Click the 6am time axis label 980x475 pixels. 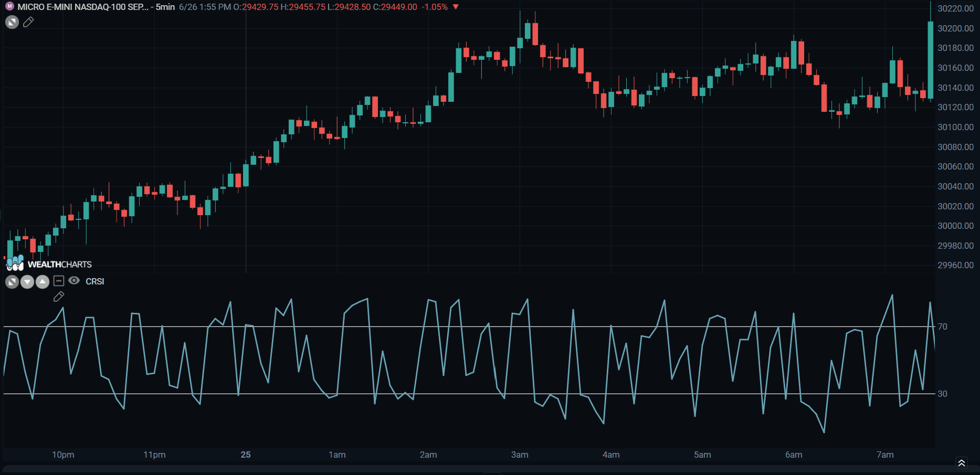click(794, 455)
